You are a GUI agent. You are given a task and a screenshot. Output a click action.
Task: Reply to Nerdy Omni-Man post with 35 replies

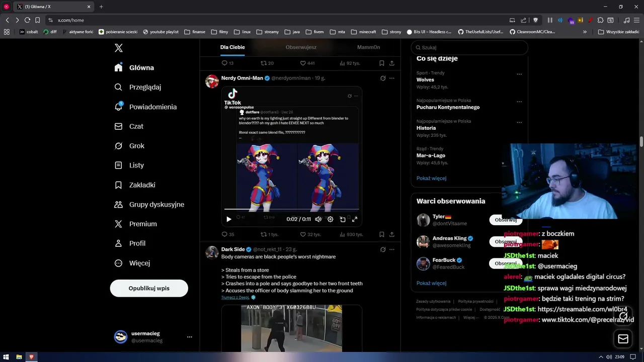228,234
